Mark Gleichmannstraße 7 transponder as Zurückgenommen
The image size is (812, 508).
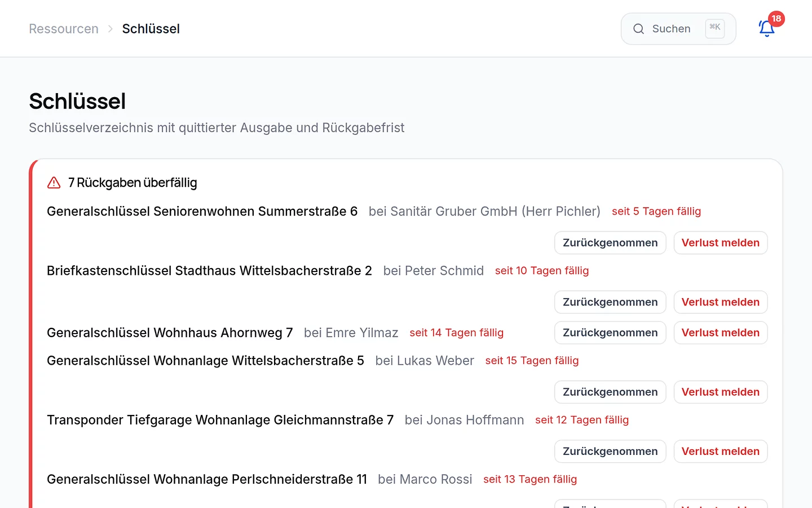(610, 451)
